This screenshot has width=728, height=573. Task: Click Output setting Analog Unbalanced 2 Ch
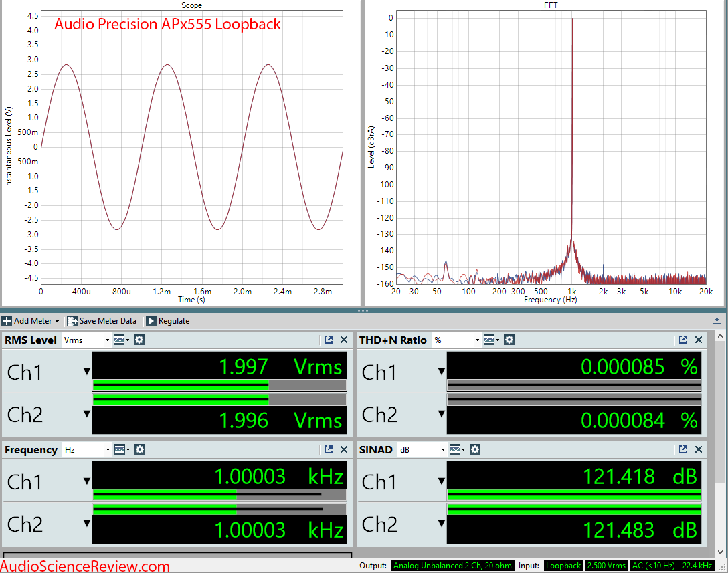point(453,566)
